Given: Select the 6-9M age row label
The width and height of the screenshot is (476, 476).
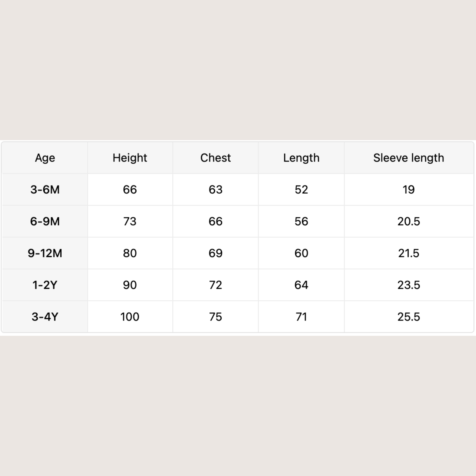Looking at the screenshot, I should [45, 221].
